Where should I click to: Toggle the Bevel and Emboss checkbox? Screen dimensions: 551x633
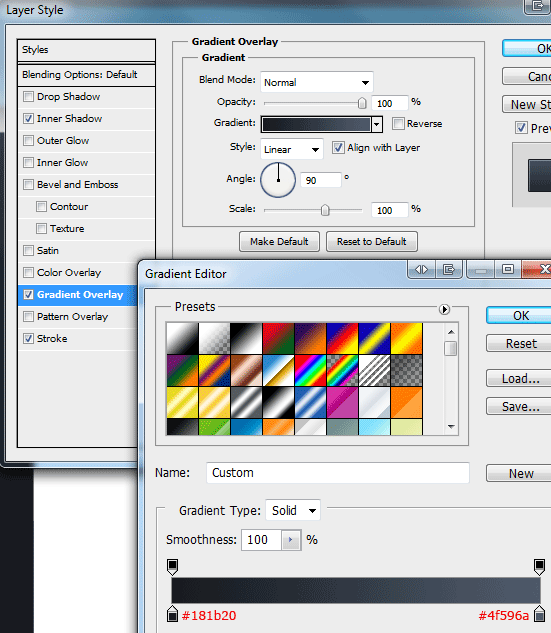pos(28,184)
